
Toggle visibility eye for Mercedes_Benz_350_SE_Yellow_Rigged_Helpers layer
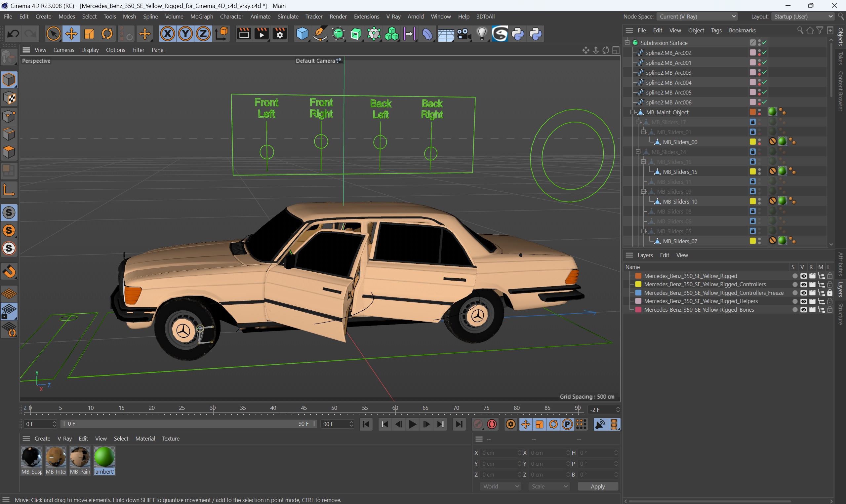(804, 301)
